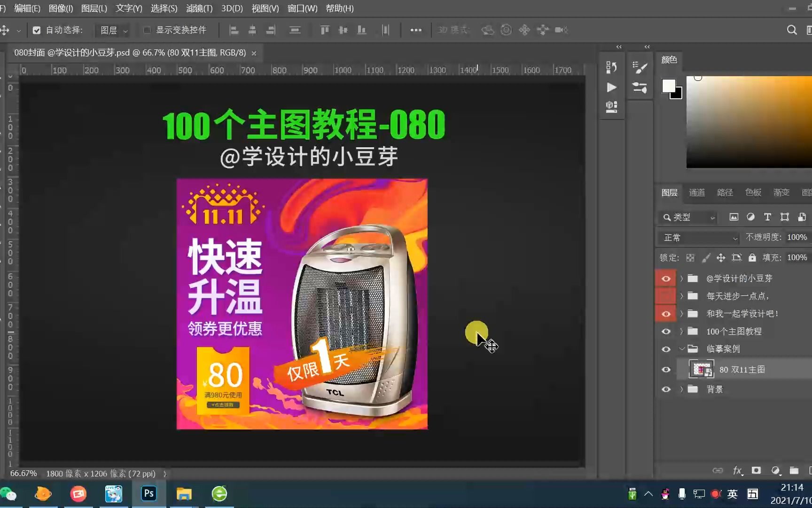Screen dimensions: 812x508
Task: Lock position move icon
Action: 721,258
